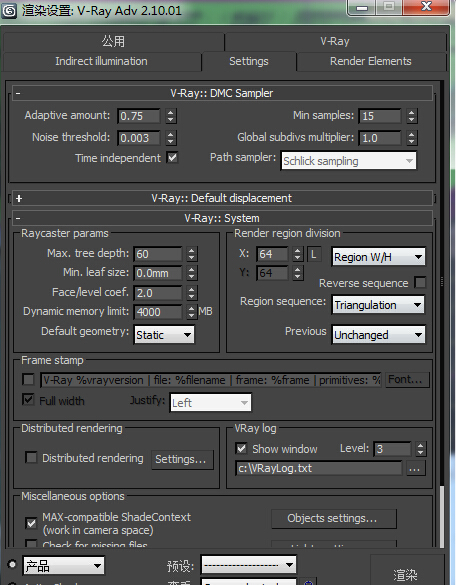Image resolution: width=456 pixels, height=585 pixels.
Task: Click the Objects settings... button
Action: coord(334,519)
